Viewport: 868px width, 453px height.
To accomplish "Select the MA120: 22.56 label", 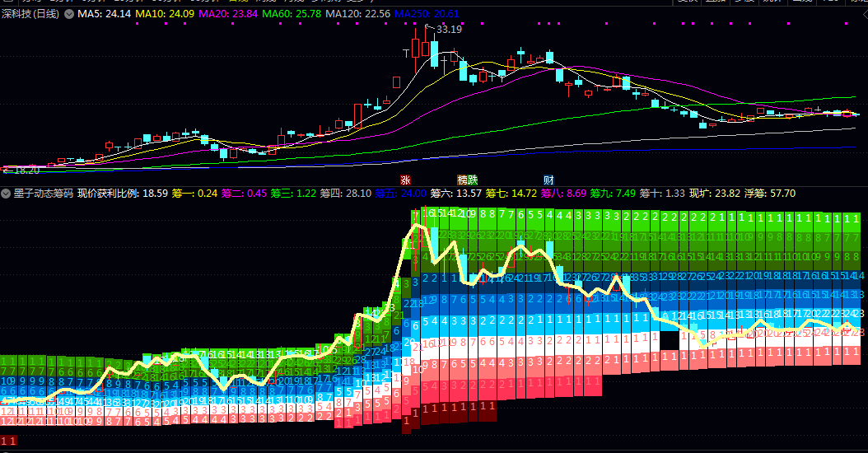I will tap(357, 14).
